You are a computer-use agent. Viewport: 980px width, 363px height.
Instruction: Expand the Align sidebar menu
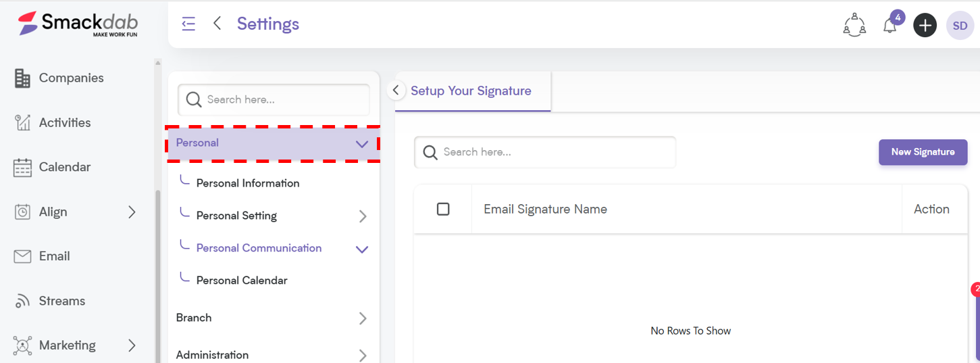132,212
